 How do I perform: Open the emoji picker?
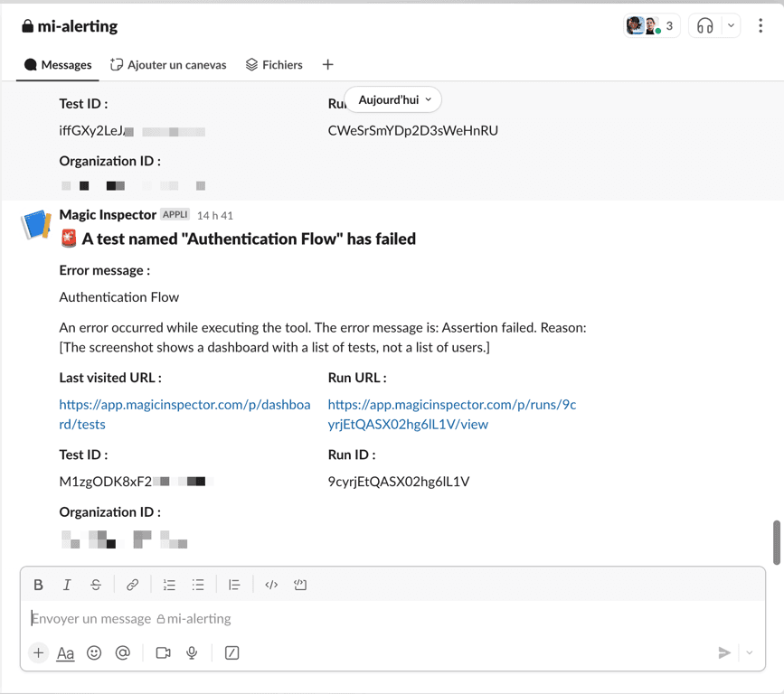pyautogui.click(x=94, y=652)
